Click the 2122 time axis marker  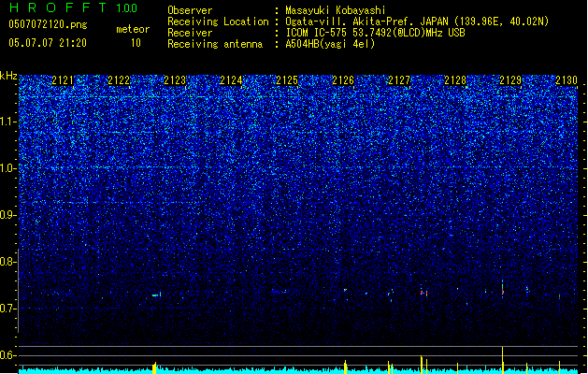click(x=119, y=80)
